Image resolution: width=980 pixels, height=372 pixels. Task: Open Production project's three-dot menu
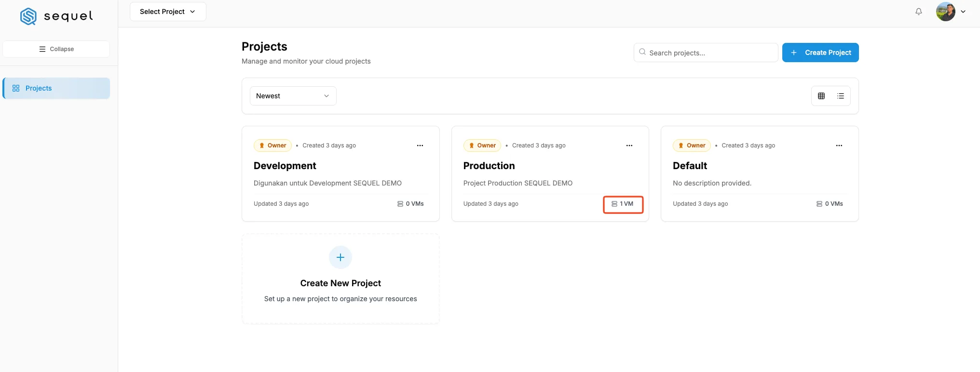629,146
